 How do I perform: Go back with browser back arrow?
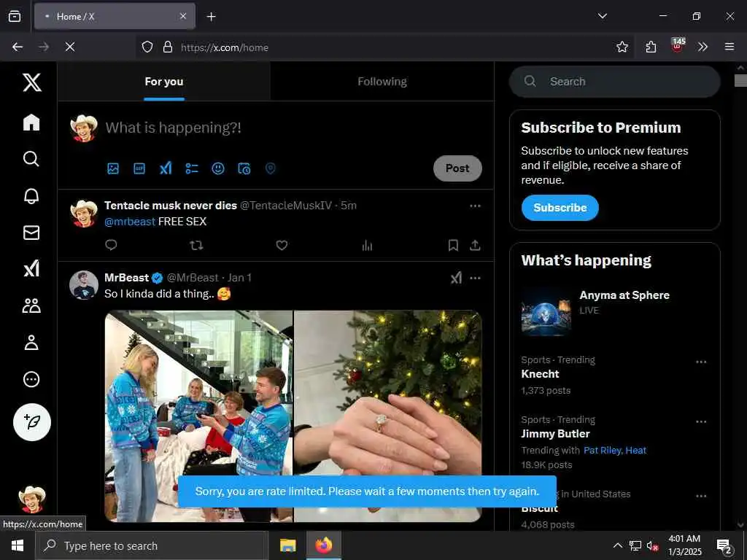tap(18, 47)
